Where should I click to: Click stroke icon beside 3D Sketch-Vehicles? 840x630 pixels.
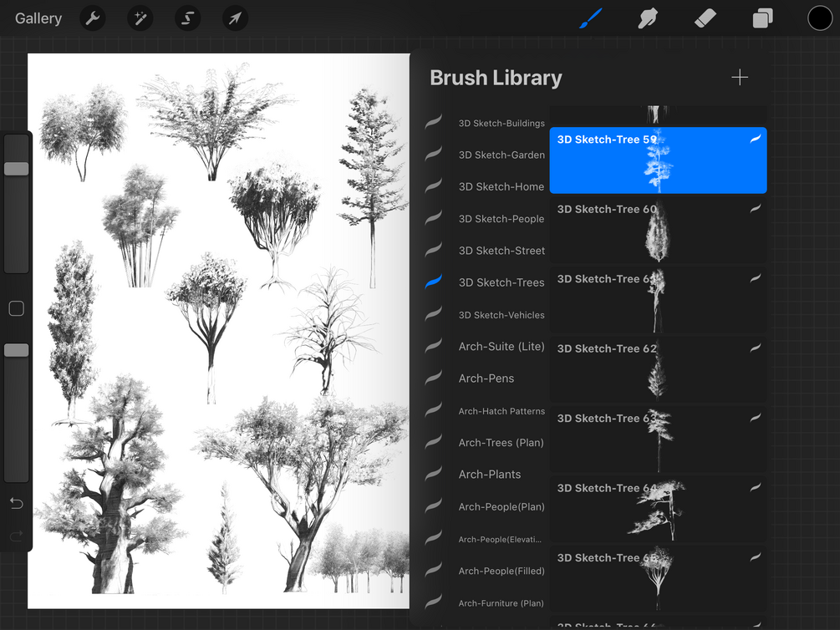[434, 314]
